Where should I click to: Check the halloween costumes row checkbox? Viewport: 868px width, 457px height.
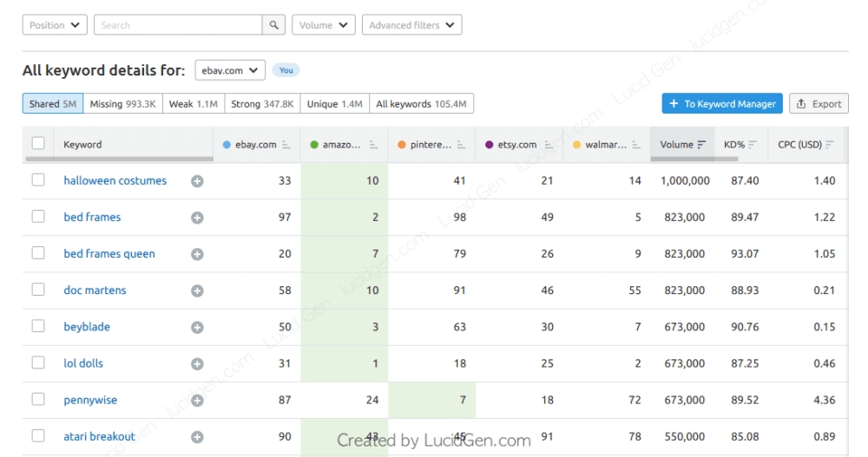(x=38, y=180)
